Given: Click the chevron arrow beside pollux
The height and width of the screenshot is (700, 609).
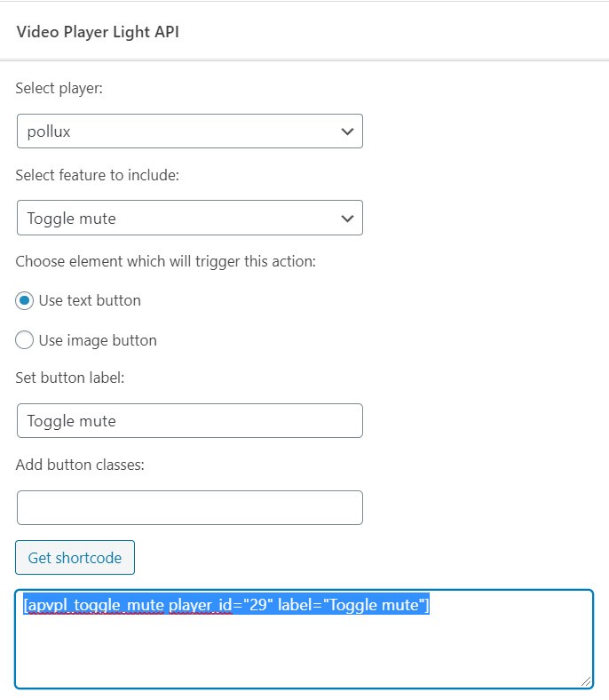Looking at the screenshot, I should 347,131.
